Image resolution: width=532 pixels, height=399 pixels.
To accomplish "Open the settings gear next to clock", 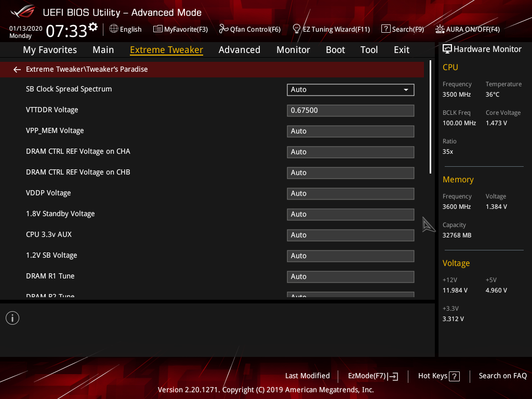I will pyautogui.click(x=93, y=27).
